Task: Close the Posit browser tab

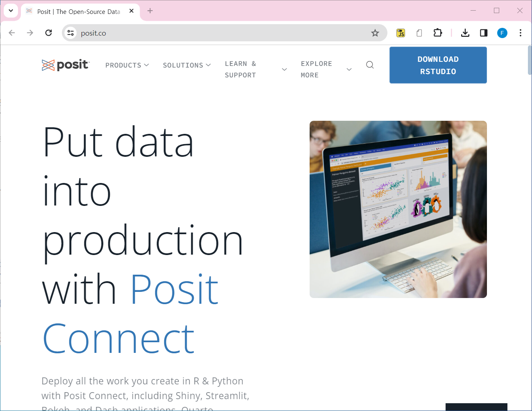Action: (131, 11)
